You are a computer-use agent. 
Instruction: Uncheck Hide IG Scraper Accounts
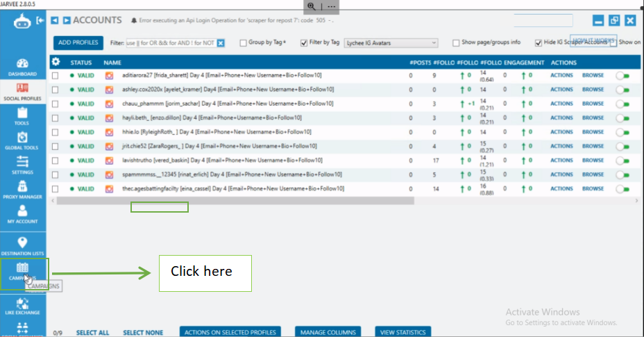539,43
